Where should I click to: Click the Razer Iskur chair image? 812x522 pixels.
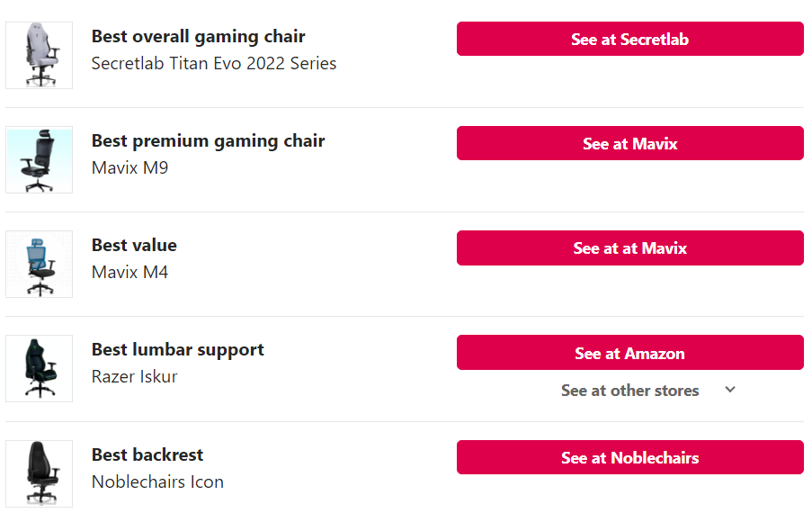(x=39, y=369)
